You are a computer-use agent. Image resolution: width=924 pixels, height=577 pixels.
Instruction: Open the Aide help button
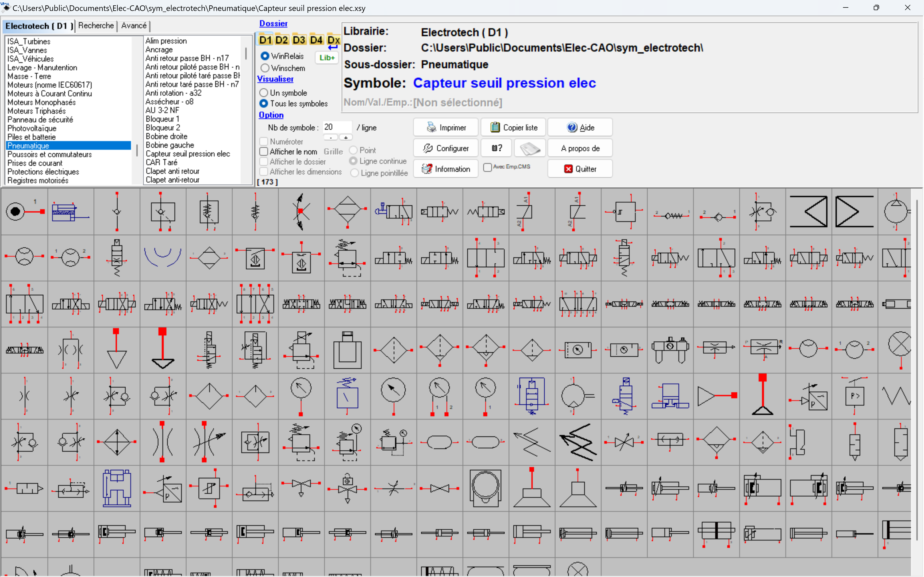click(580, 127)
